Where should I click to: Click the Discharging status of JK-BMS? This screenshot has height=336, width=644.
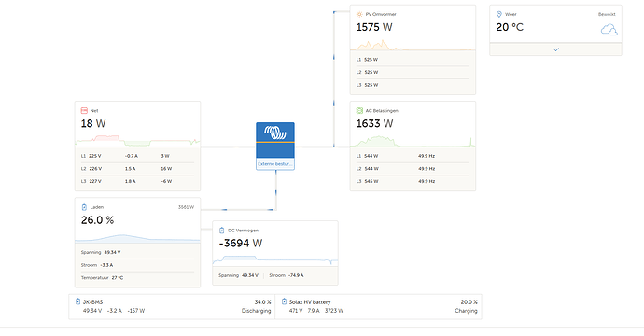click(x=257, y=311)
